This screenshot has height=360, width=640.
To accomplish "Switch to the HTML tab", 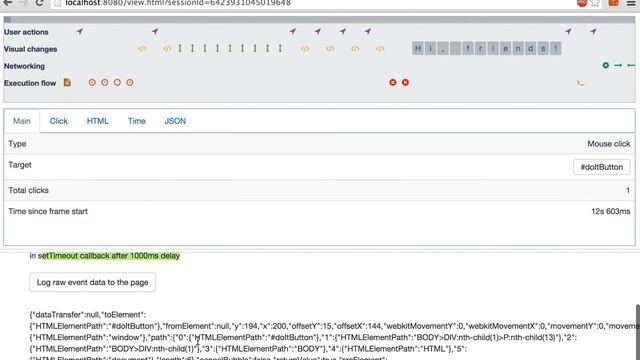I will [x=98, y=121].
